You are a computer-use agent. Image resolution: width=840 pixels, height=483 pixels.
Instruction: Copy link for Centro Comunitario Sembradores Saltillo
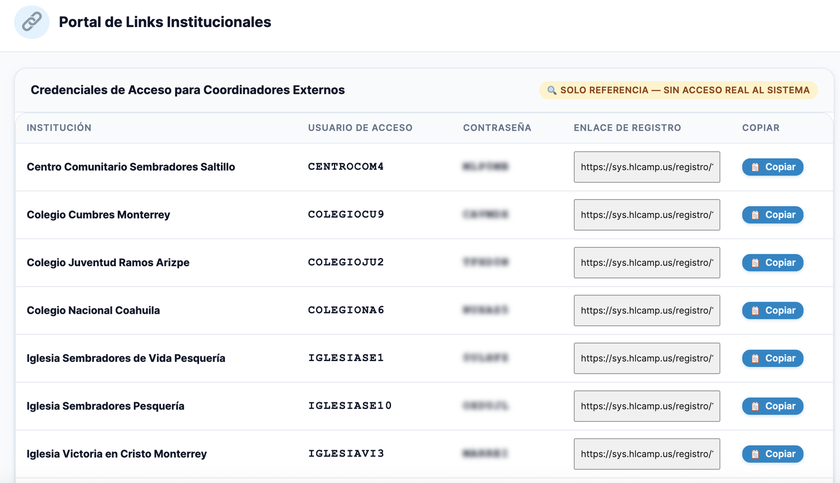[x=772, y=167]
